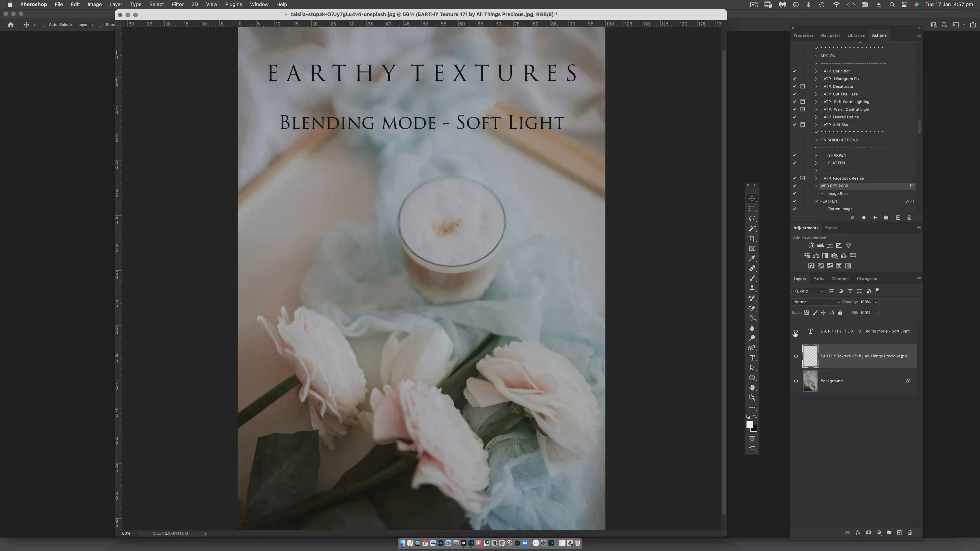Select the Lasso tool
The height and width of the screenshot is (551, 980).
click(752, 219)
